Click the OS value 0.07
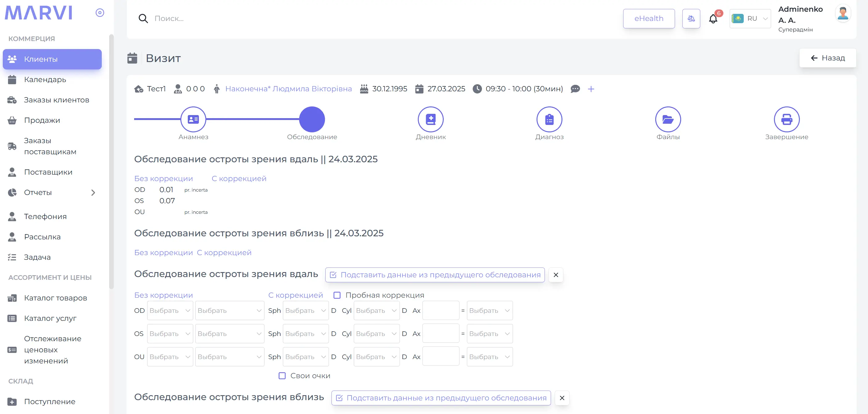Image resolution: width=868 pixels, height=414 pixels. [167, 201]
